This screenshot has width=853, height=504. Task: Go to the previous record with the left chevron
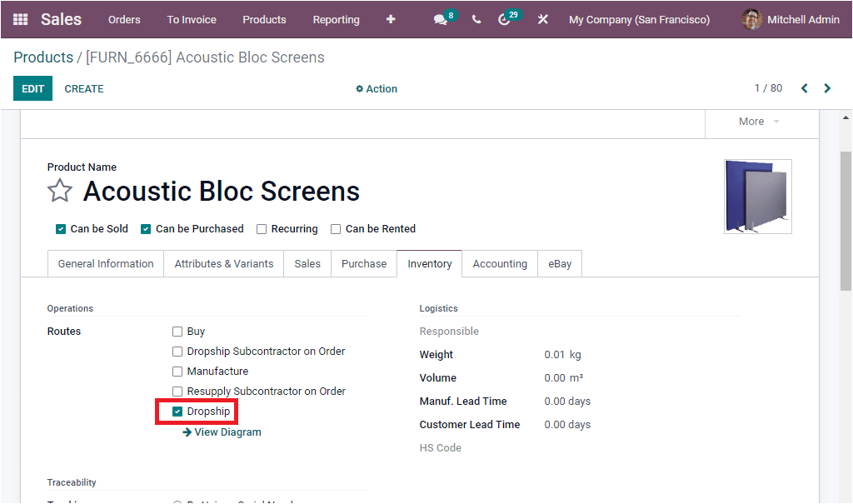[804, 87]
